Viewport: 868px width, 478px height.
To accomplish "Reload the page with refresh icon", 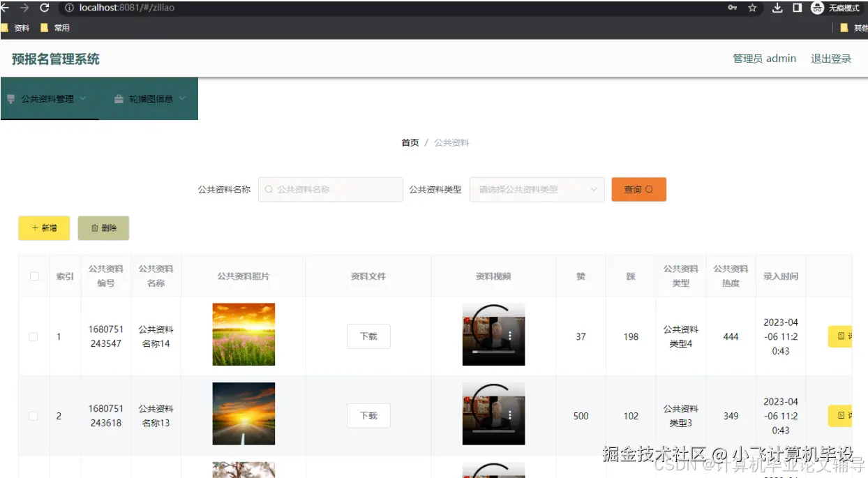I will point(45,8).
